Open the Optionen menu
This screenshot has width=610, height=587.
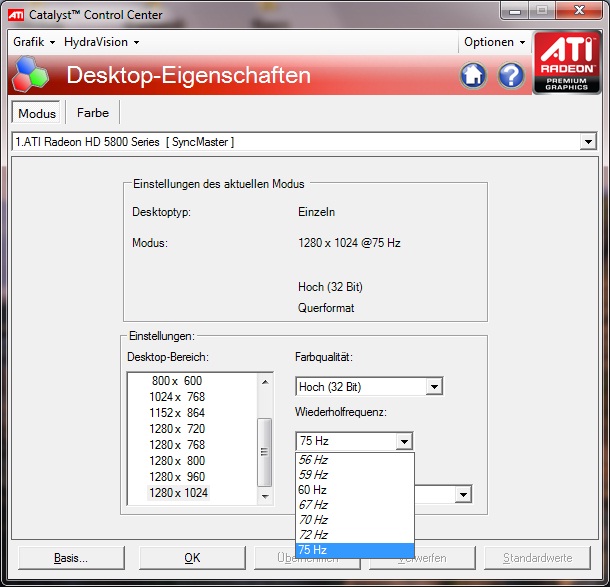494,42
